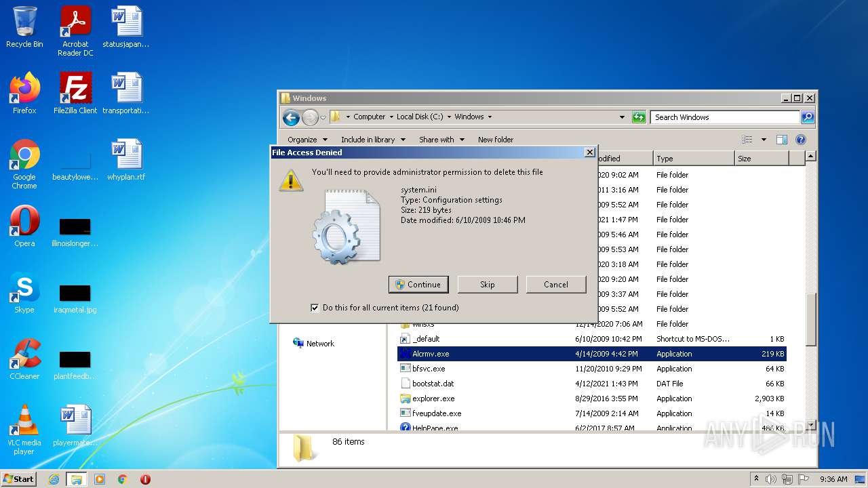The image size is (868, 488).
Task: Open the Start menu
Action: click(x=19, y=479)
